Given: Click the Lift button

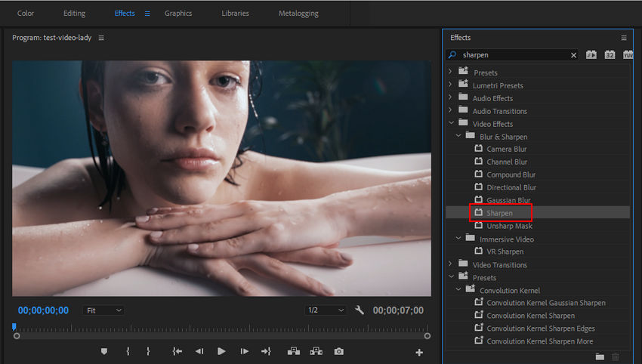Looking at the screenshot, I should pyautogui.click(x=294, y=351).
